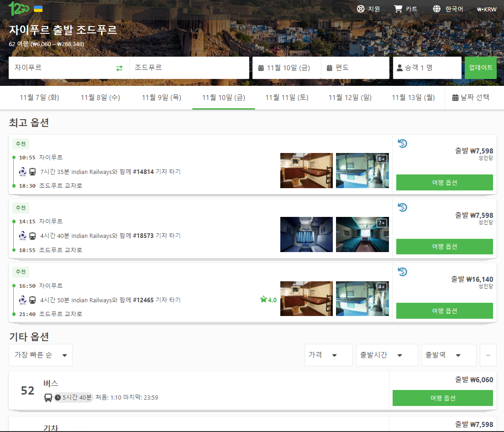Image resolution: width=504 pixels, height=432 pixels.
Task: Open support via lifebuoy icon
Action: pyautogui.click(x=361, y=9)
